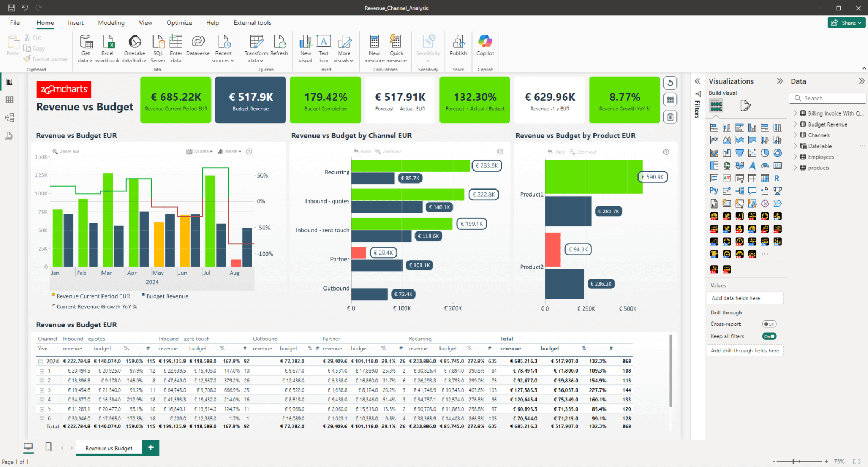This screenshot has height=467, width=868.
Task: Open Enter data table tool
Action: pyautogui.click(x=176, y=49)
